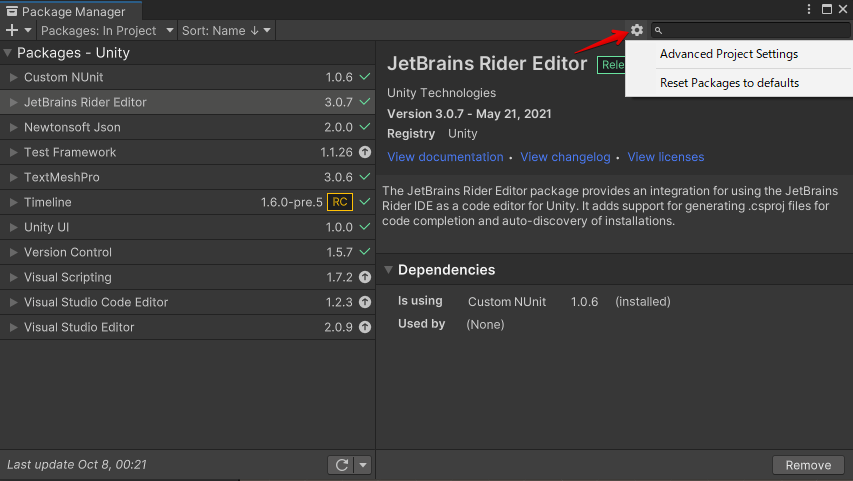The image size is (853, 481).
Task: Select Custom NUnit package
Action: (x=188, y=77)
